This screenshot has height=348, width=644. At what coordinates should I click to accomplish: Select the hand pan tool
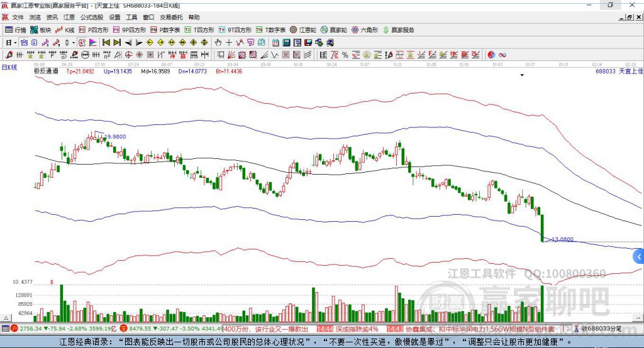(218, 43)
